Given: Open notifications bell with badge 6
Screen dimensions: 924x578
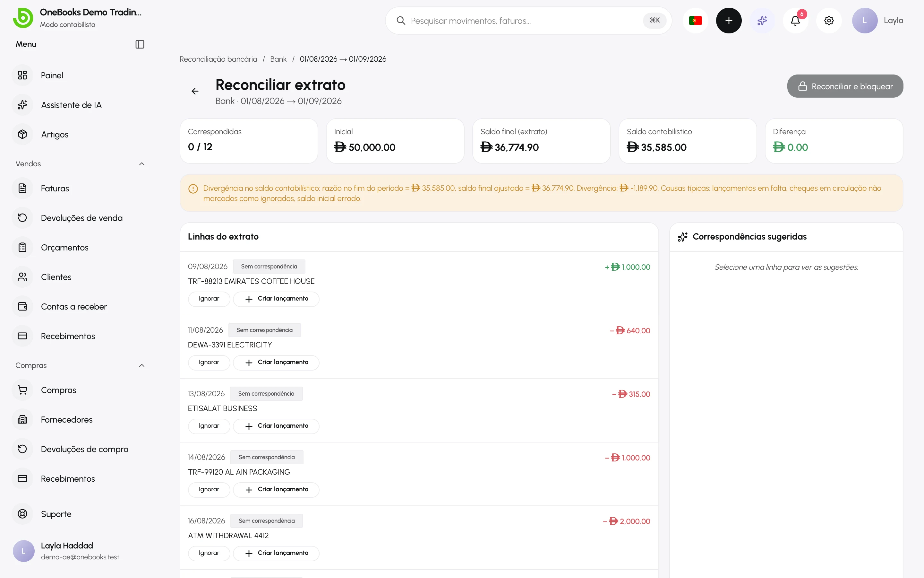Looking at the screenshot, I should click(795, 21).
